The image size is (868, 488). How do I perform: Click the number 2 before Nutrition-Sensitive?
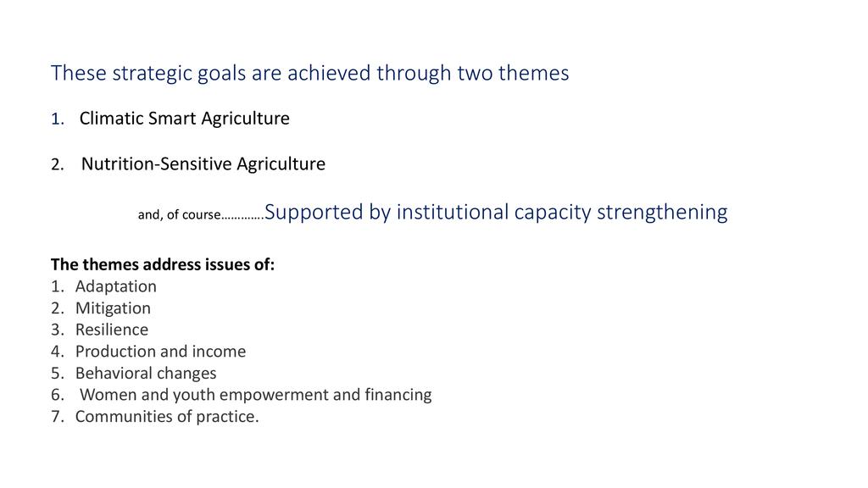58,164
